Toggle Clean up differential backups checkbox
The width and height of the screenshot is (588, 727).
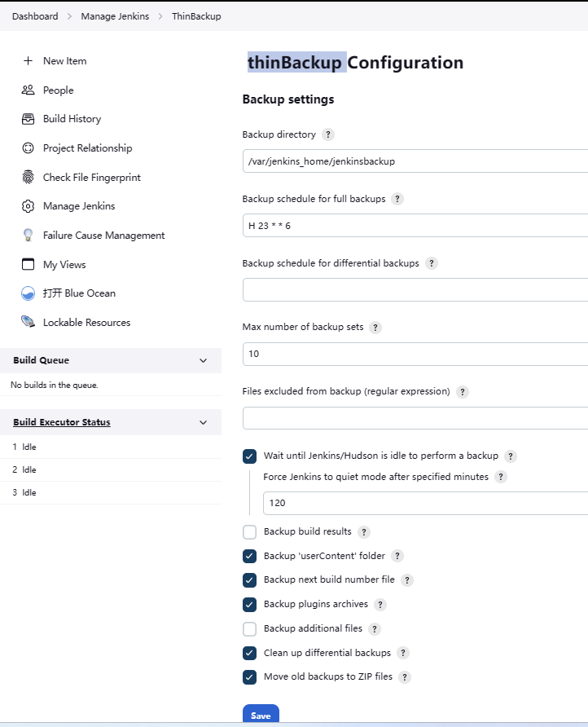[x=249, y=653]
